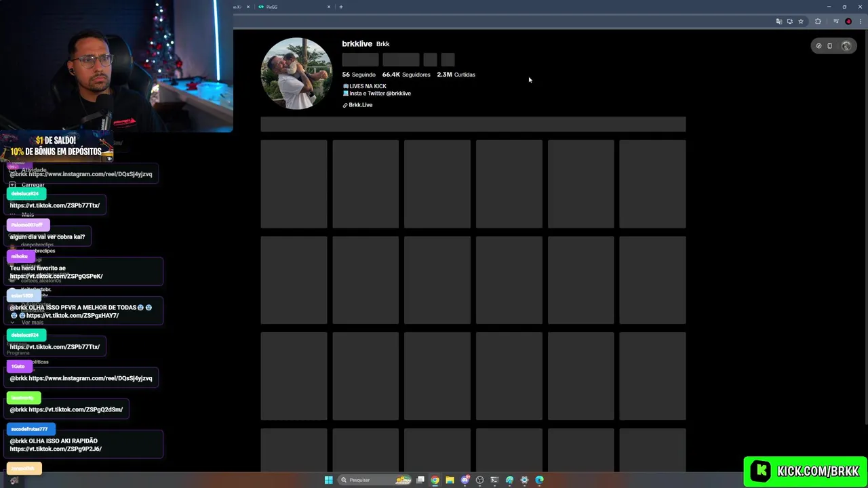Open the brkklive profile picture
The image size is (868, 488).
[x=296, y=73]
